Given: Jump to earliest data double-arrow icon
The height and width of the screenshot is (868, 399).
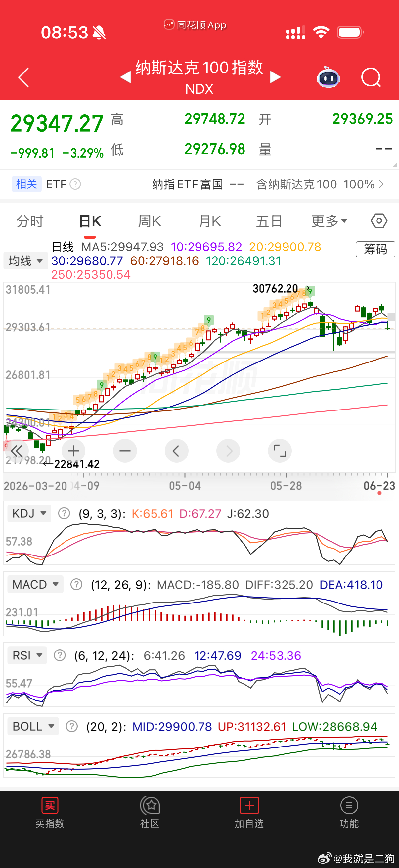Looking at the screenshot, I should tap(17, 451).
